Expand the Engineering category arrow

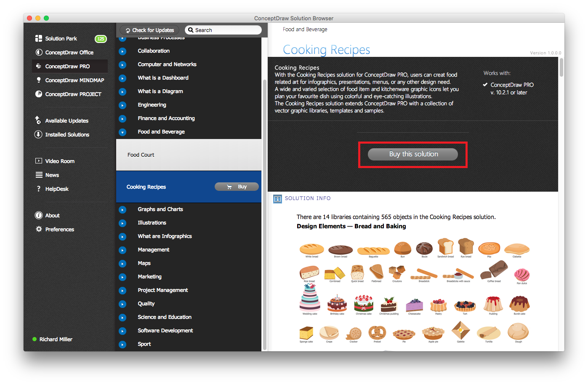click(x=122, y=105)
